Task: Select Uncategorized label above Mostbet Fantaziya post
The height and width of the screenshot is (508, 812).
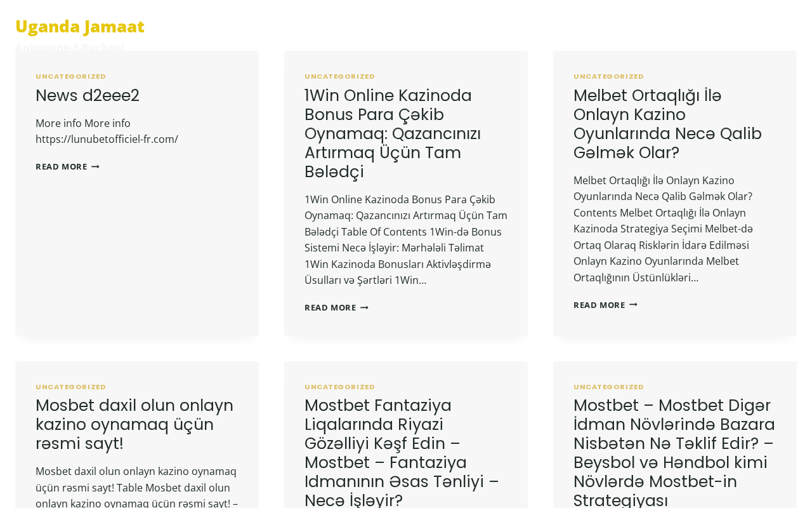Action: pyautogui.click(x=340, y=387)
